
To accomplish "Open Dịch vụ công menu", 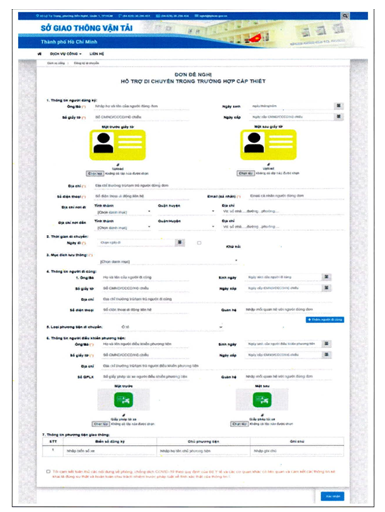I will [x=66, y=54].
